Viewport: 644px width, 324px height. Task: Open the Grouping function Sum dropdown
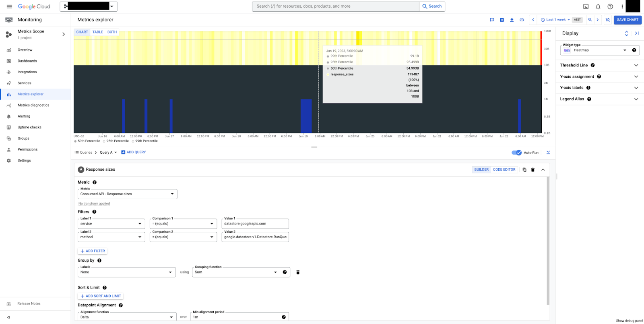(235, 272)
